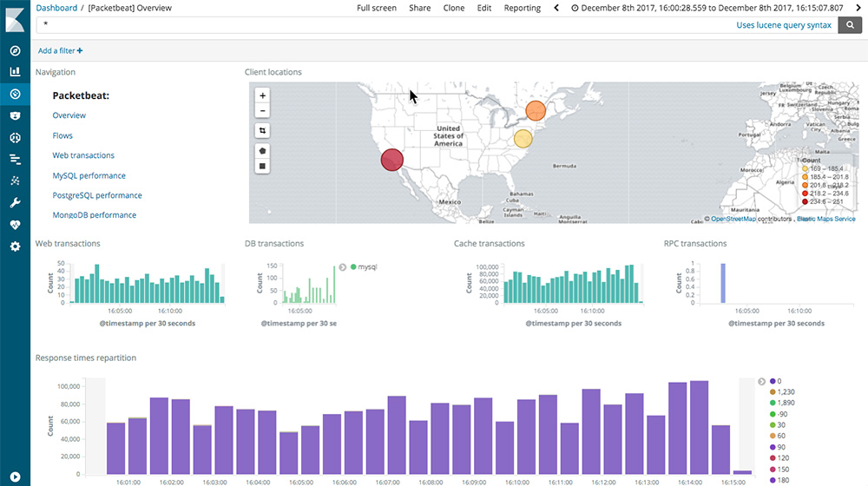Open Management gear icon
868x486 pixels.
point(15,246)
